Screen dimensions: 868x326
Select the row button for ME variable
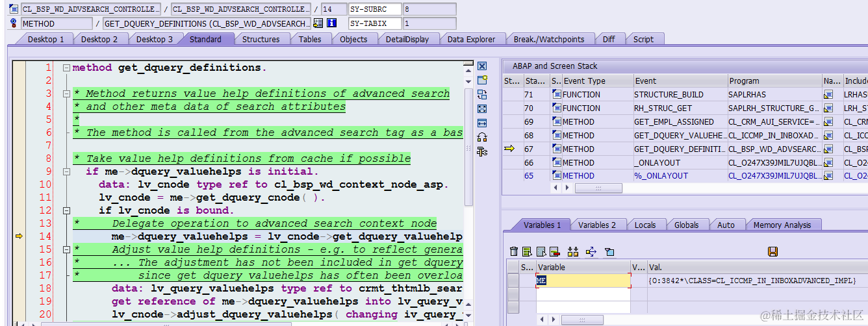(x=513, y=281)
